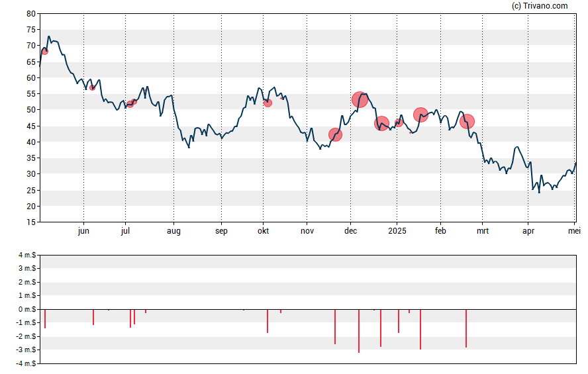Click the '2025' x-axis label
The width and height of the screenshot is (588, 374).
[x=397, y=231]
